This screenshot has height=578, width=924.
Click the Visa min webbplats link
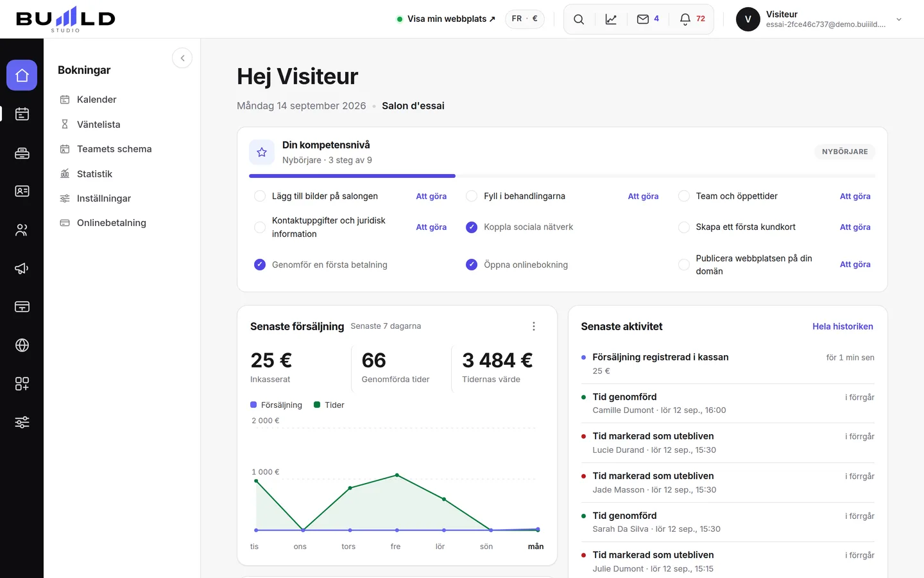[x=447, y=19]
